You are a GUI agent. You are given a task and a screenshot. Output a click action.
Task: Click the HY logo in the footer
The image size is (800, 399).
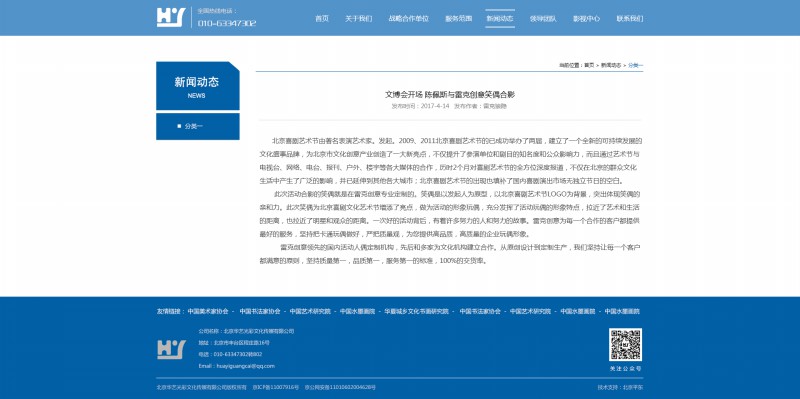coord(171,350)
